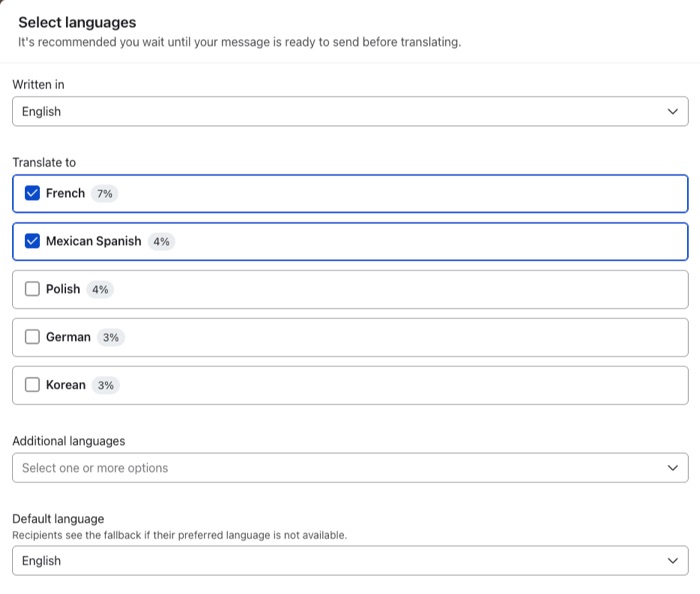Uncheck the Mexican Spanish checkbox

point(32,241)
